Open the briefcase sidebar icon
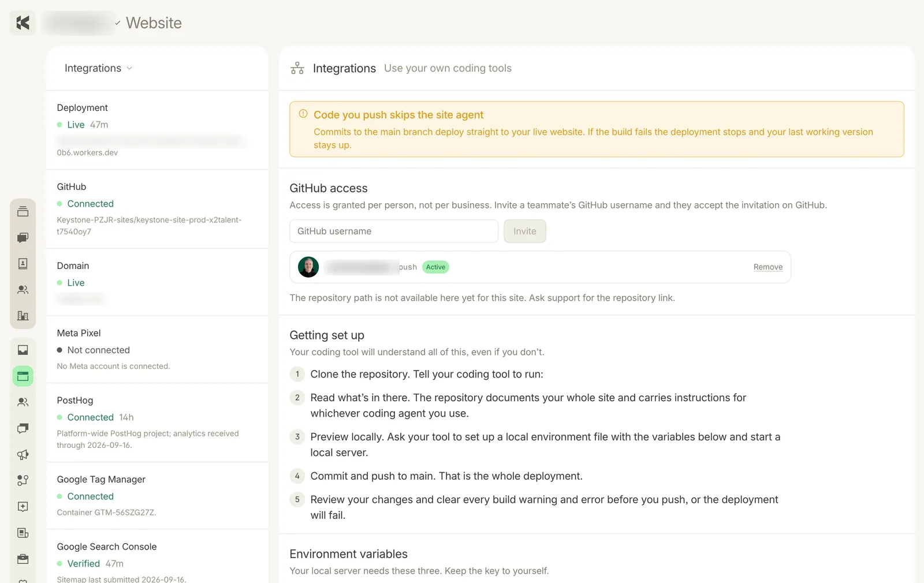 (23, 559)
